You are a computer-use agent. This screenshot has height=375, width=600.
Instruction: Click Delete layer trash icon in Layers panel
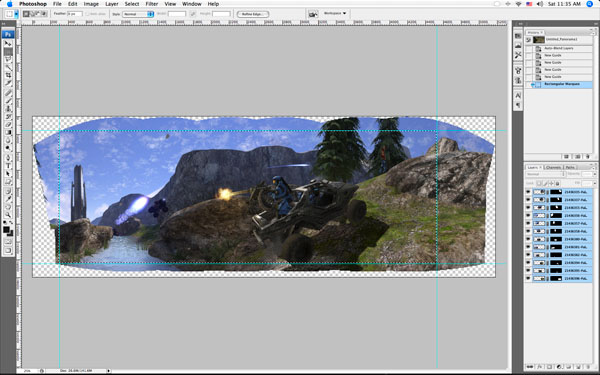pos(588,367)
